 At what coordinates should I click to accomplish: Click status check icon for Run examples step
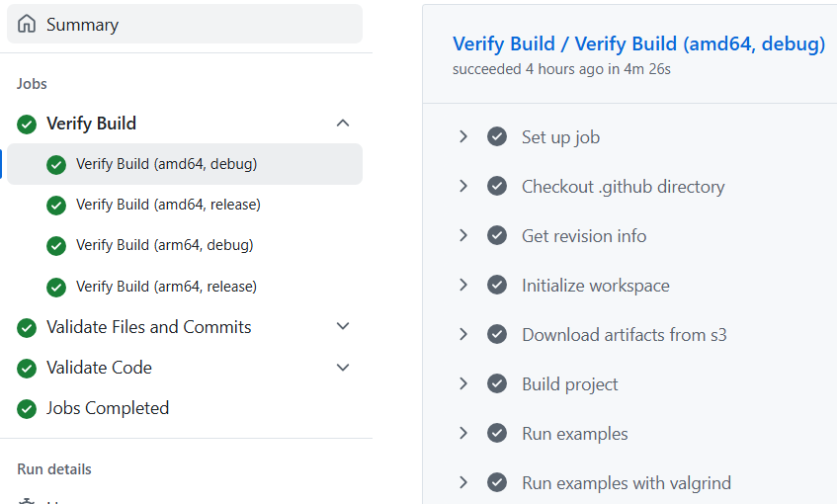pyautogui.click(x=497, y=434)
